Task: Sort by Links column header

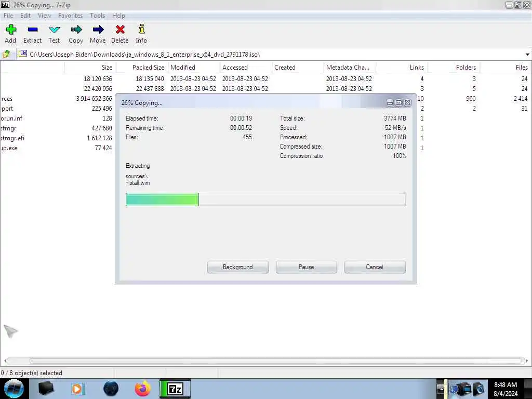Action: click(x=402, y=68)
